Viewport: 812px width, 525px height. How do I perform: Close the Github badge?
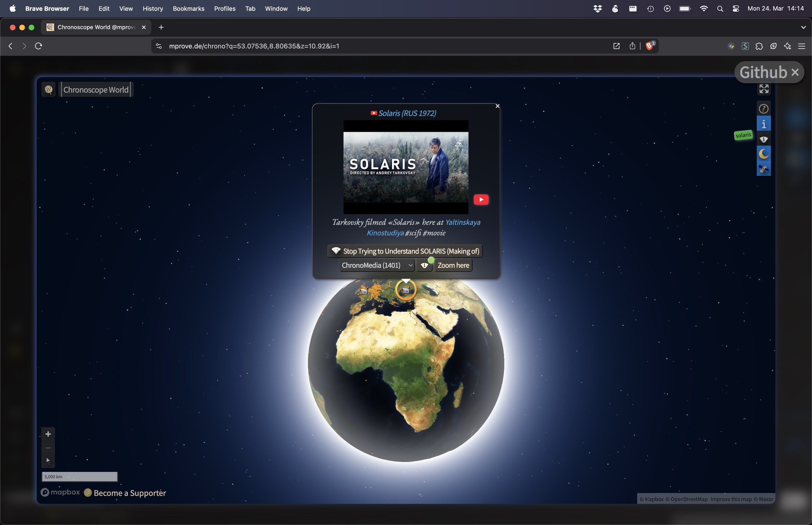pyautogui.click(x=795, y=72)
